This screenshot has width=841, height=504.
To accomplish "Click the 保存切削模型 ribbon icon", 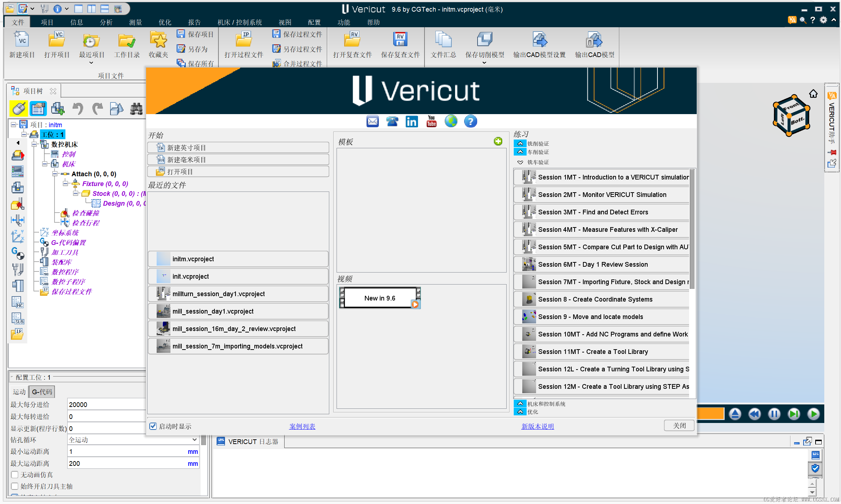I will pyautogui.click(x=484, y=40).
